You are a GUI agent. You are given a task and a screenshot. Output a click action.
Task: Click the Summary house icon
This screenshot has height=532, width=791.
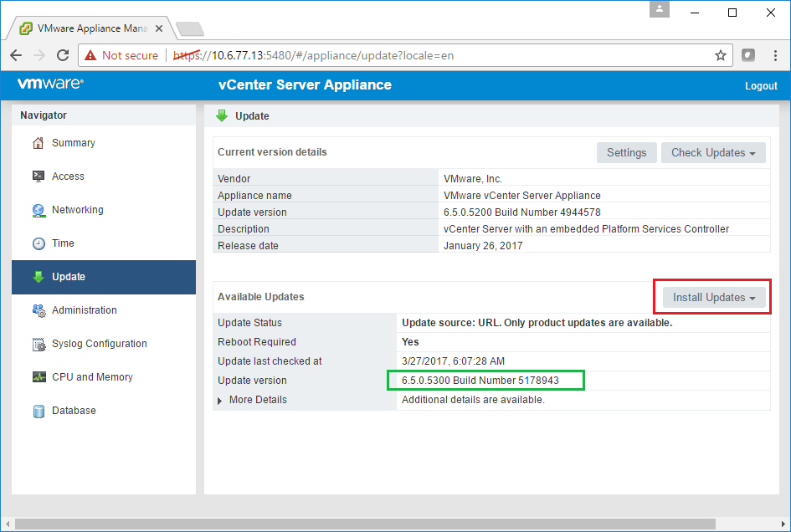38,143
